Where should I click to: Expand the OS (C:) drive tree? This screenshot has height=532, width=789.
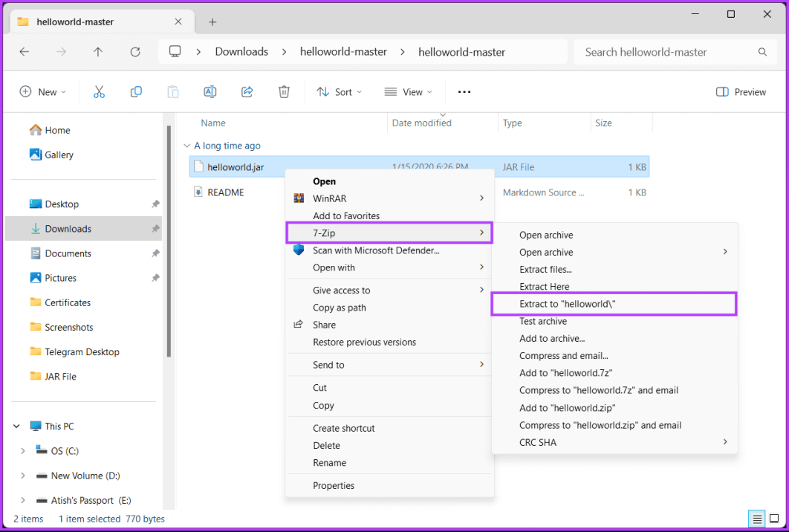[x=23, y=451]
